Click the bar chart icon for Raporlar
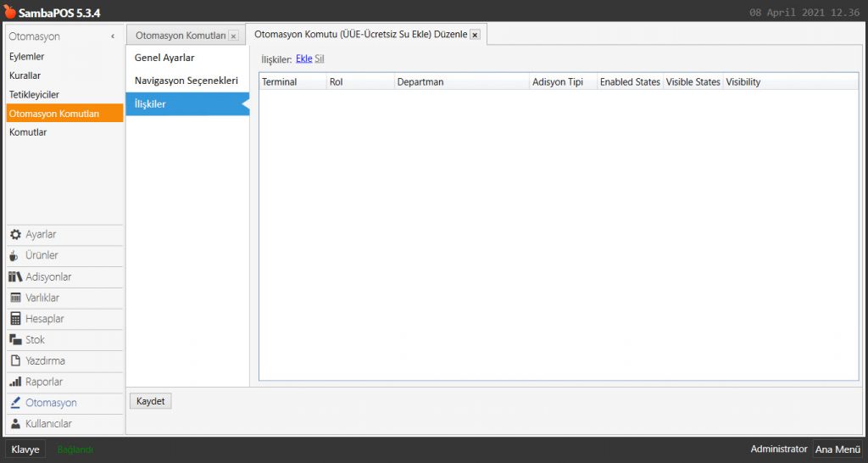 15,382
